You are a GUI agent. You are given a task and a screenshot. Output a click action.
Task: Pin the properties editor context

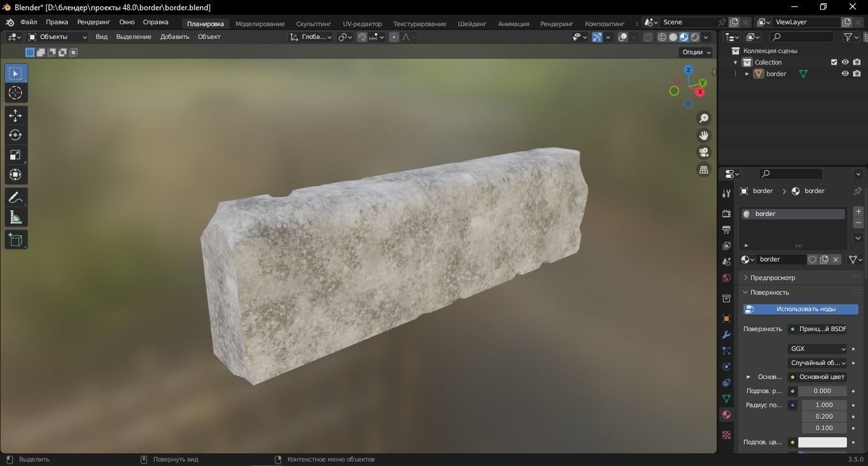click(x=858, y=191)
